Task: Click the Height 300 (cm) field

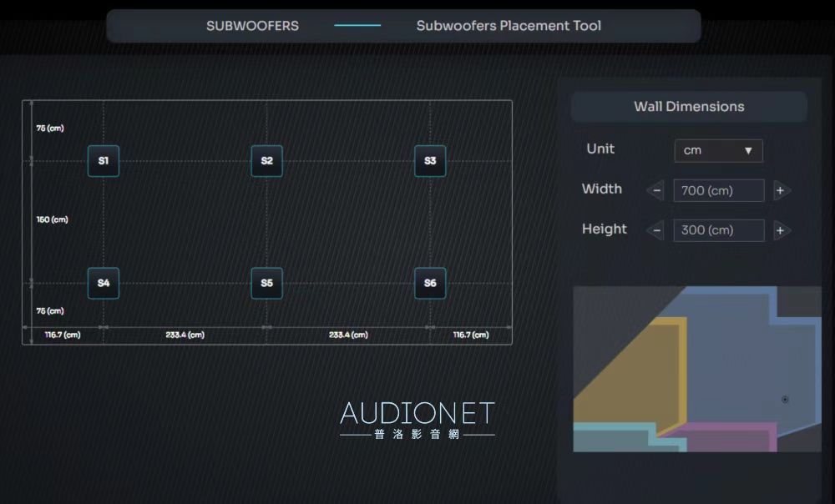Action: [x=718, y=230]
